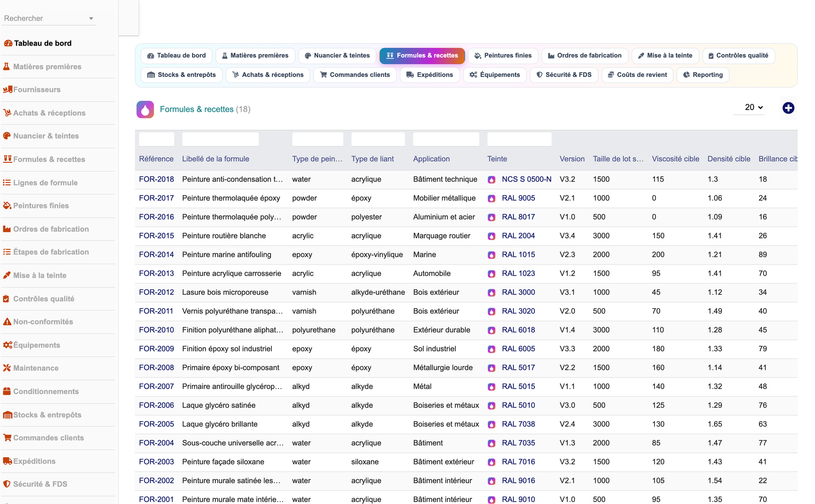Open formula FOR-2009 link

pos(156,349)
